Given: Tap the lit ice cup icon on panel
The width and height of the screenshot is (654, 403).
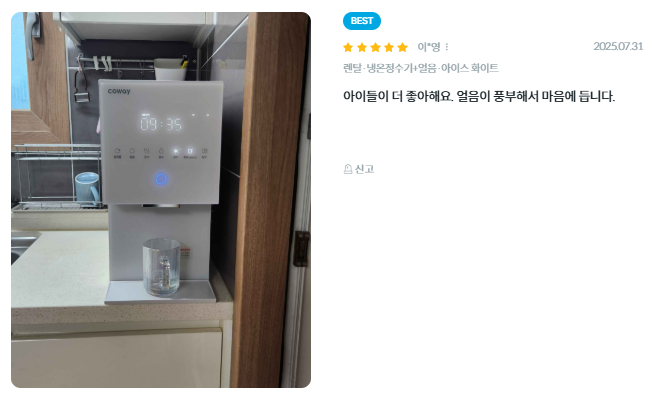Looking at the screenshot, I should (x=190, y=151).
